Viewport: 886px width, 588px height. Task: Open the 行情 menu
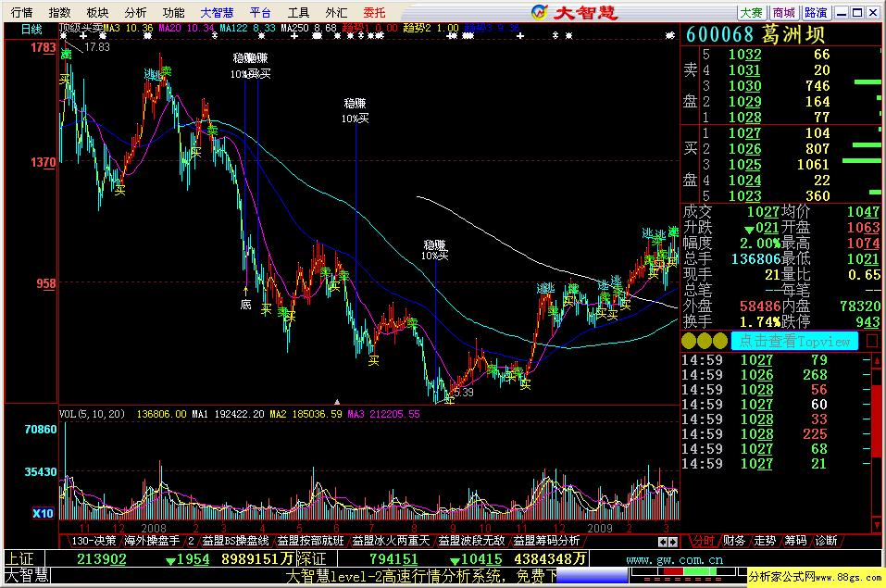21,12
